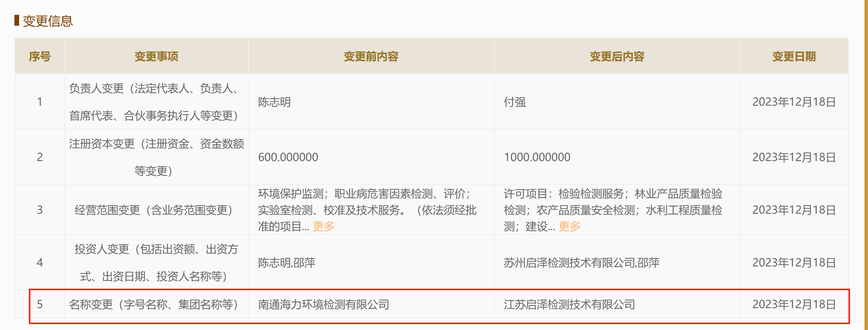This screenshot has height=330, width=868.
Task: Click the date in the 注册资本变更 row
Action: click(794, 157)
